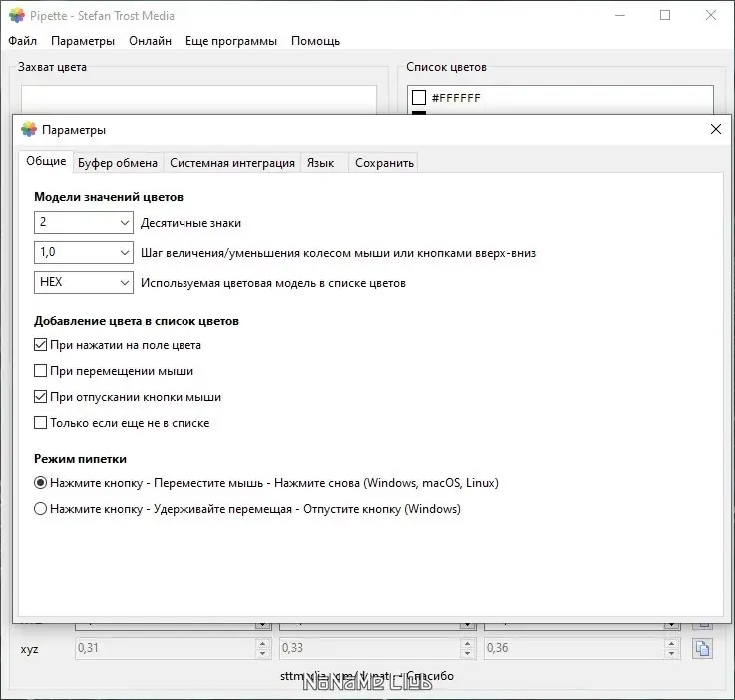The height and width of the screenshot is (700, 735).
Task: Open the Еще программы menu
Action: tap(231, 41)
